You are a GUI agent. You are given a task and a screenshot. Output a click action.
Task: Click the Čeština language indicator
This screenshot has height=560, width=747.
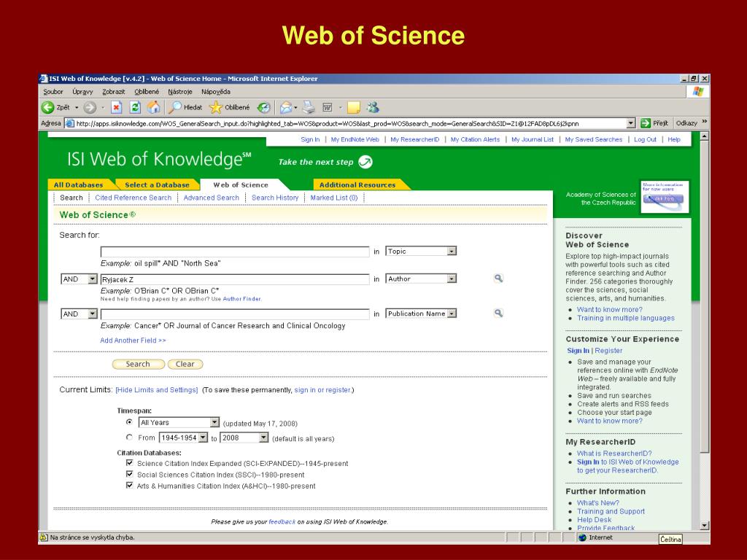click(671, 539)
